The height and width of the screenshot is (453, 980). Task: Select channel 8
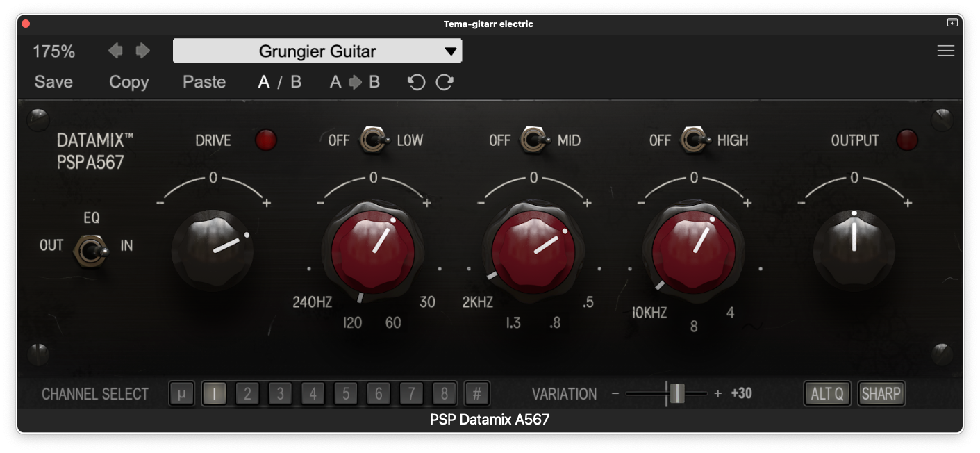point(445,394)
